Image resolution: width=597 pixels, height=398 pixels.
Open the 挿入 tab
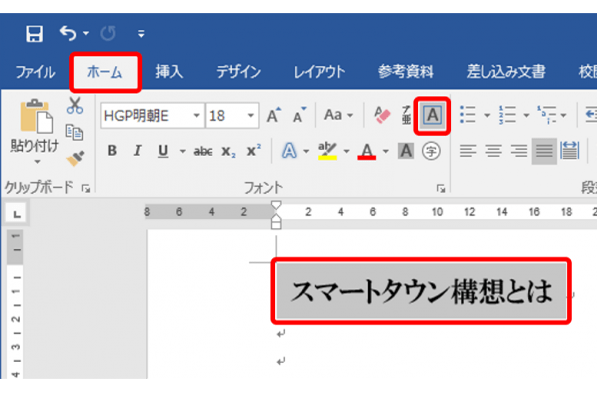(169, 72)
